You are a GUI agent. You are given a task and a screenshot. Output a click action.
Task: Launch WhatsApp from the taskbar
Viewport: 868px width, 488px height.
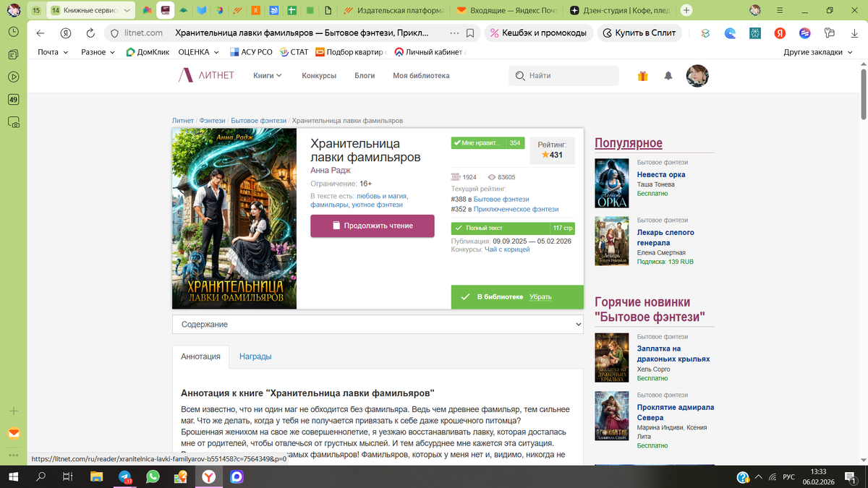(x=151, y=477)
